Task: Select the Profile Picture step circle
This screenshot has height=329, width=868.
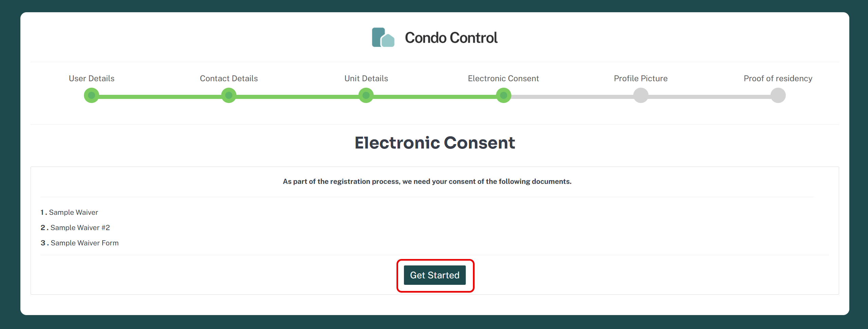Action: [641, 96]
